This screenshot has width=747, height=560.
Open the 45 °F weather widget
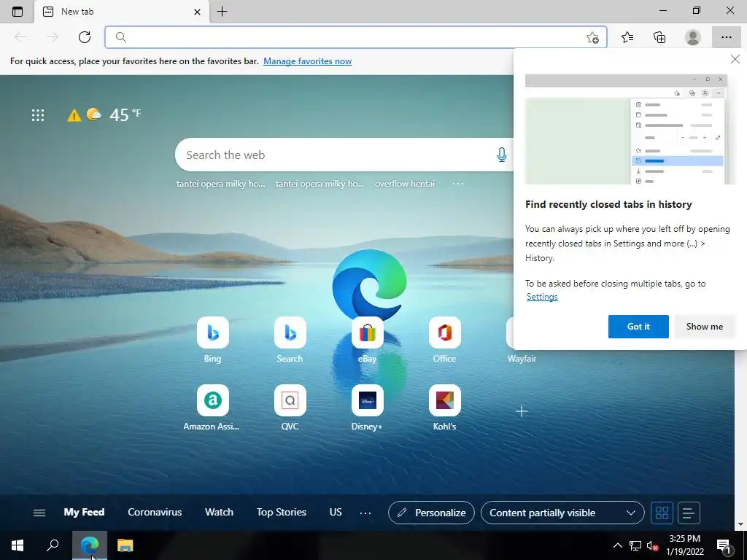click(125, 114)
